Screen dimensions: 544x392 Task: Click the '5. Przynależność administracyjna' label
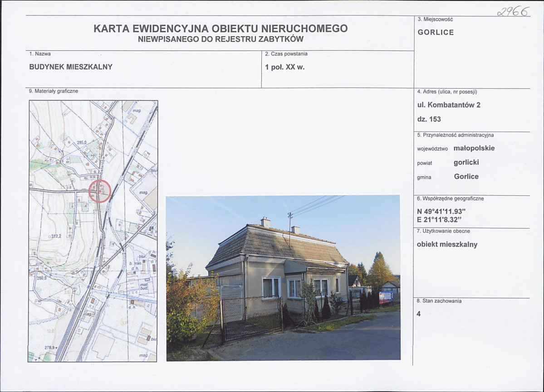pos(455,135)
